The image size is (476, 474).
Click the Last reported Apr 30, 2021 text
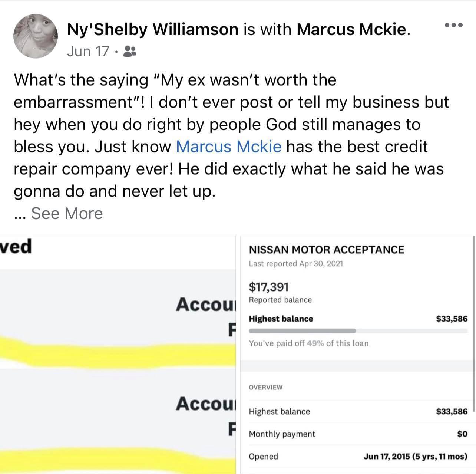tap(296, 264)
